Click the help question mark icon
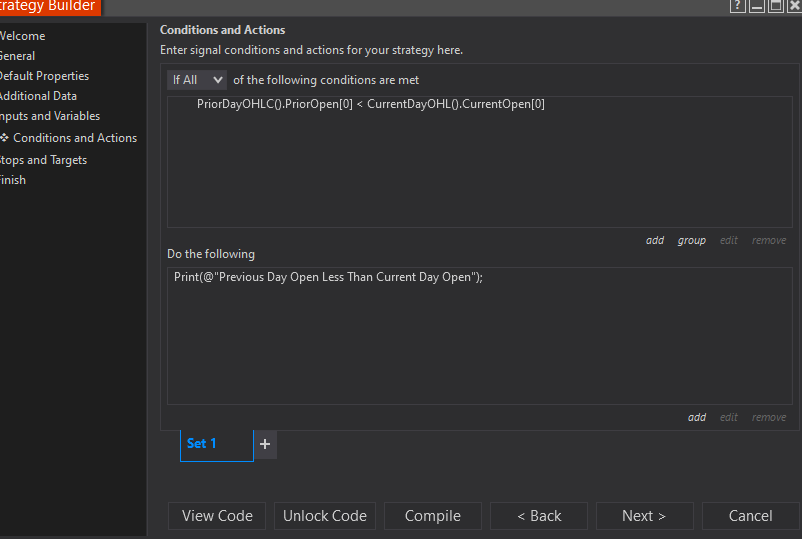The image size is (802, 539). (x=738, y=6)
